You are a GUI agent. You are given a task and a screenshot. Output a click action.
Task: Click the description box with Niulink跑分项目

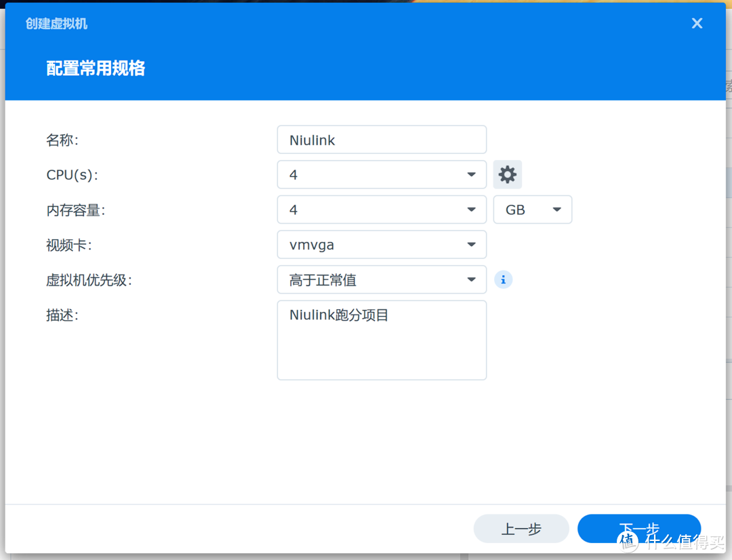(381, 339)
